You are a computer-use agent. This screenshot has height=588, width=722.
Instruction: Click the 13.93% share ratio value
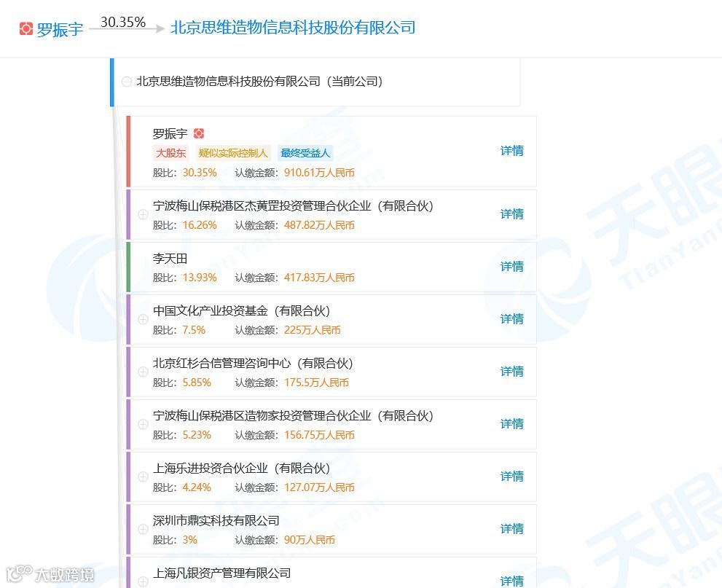(x=200, y=278)
